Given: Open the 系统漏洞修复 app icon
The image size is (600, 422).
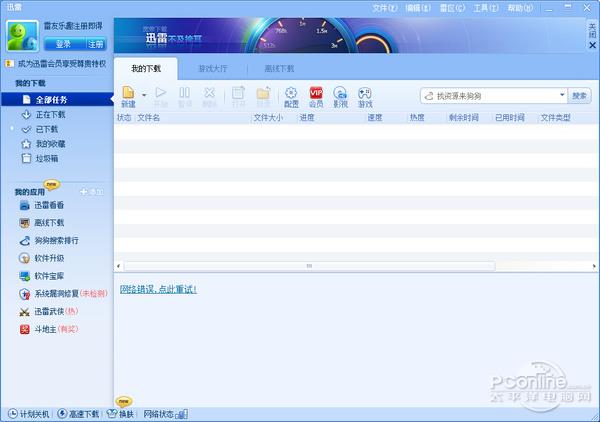Looking at the screenshot, I should [24, 294].
